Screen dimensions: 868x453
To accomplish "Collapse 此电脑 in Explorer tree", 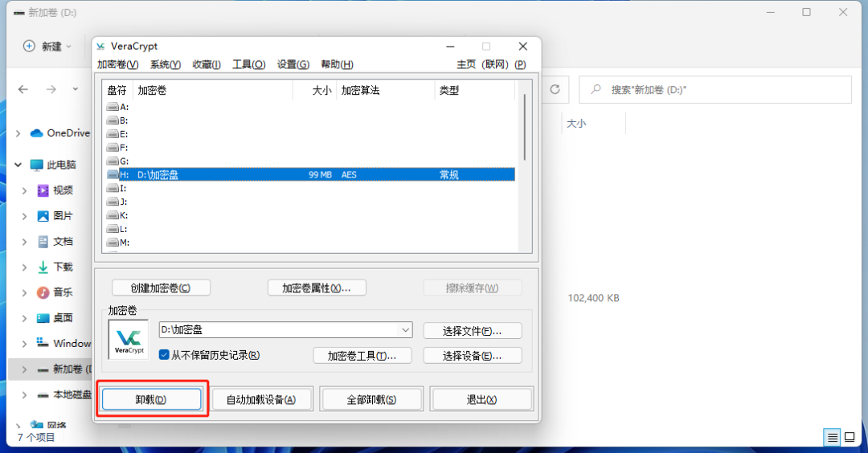I will tap(18, 165).
